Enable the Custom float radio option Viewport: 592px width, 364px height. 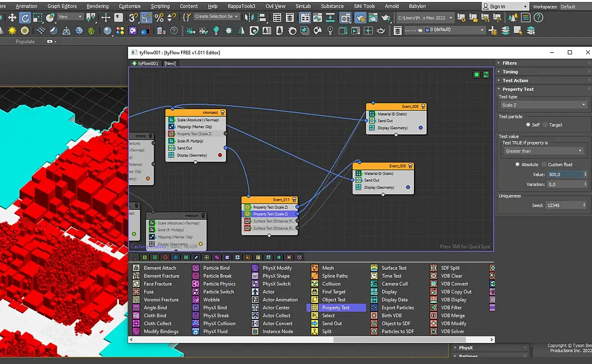point(544,164)
